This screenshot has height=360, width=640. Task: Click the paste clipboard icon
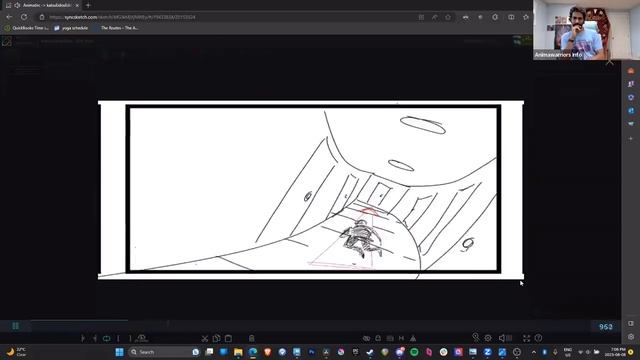[x=229, y=338]
